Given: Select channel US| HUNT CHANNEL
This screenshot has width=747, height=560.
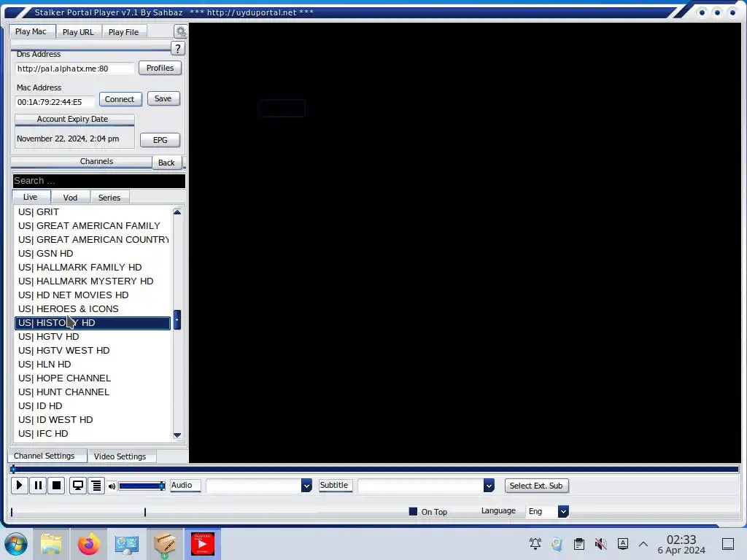Looking at the screenshot, I should point(93,392).
